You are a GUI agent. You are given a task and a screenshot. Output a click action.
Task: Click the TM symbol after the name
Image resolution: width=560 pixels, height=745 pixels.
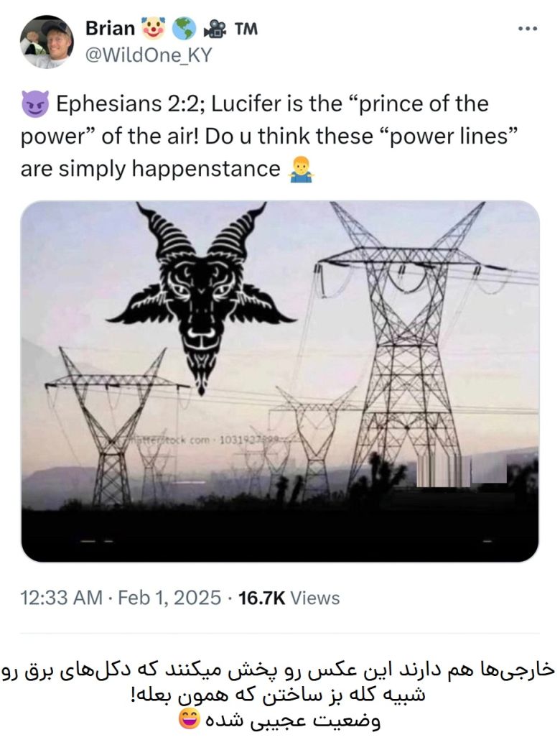245,29
